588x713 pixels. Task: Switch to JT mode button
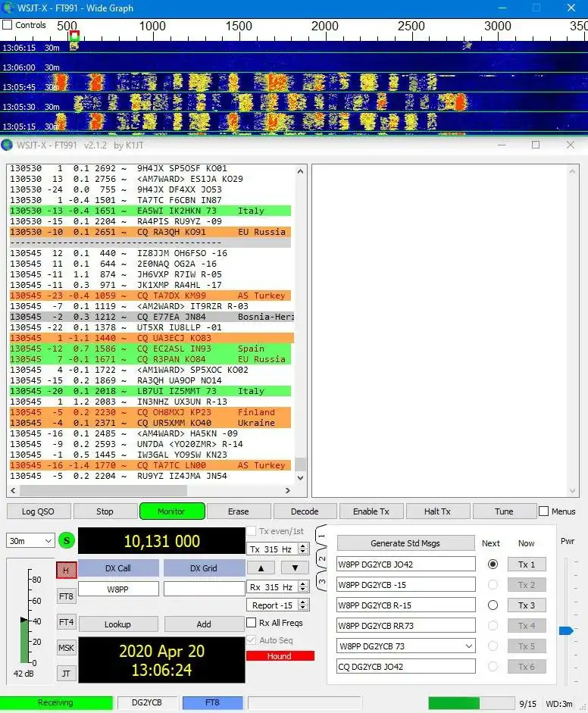pyautogui.click(x=66, y=674)
